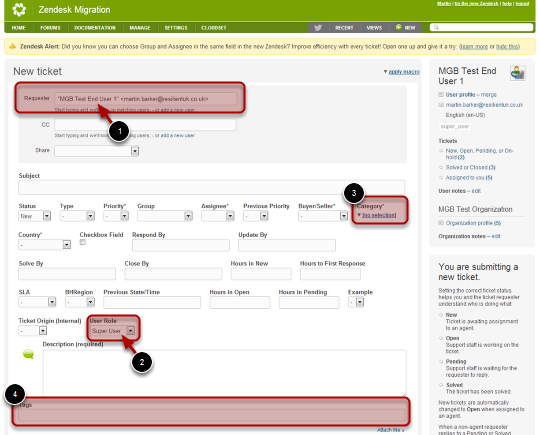This screenshot has height=435, width=540.
Task: Edit the Organization notes
Action: pos(496,236)
